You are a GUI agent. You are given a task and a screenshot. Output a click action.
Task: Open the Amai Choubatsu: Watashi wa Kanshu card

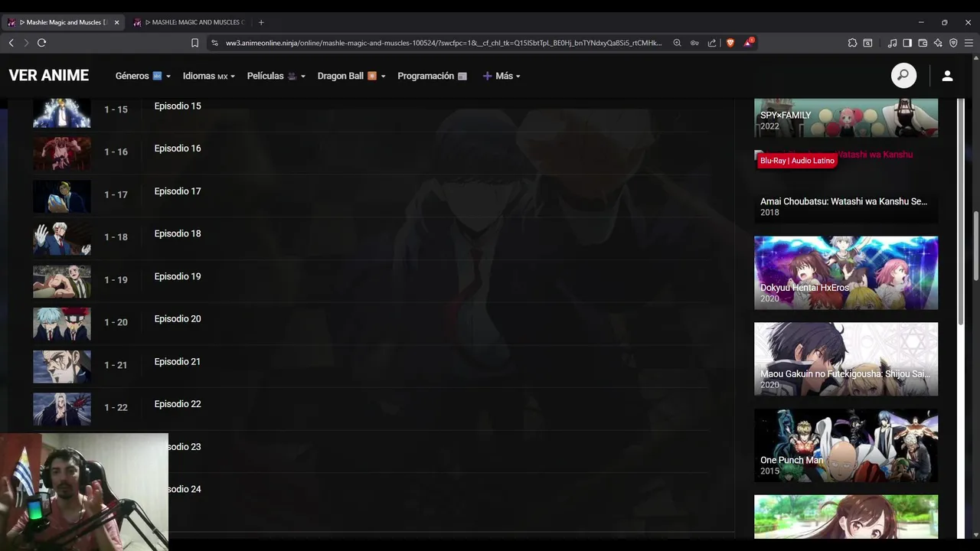tap(846, 186)
